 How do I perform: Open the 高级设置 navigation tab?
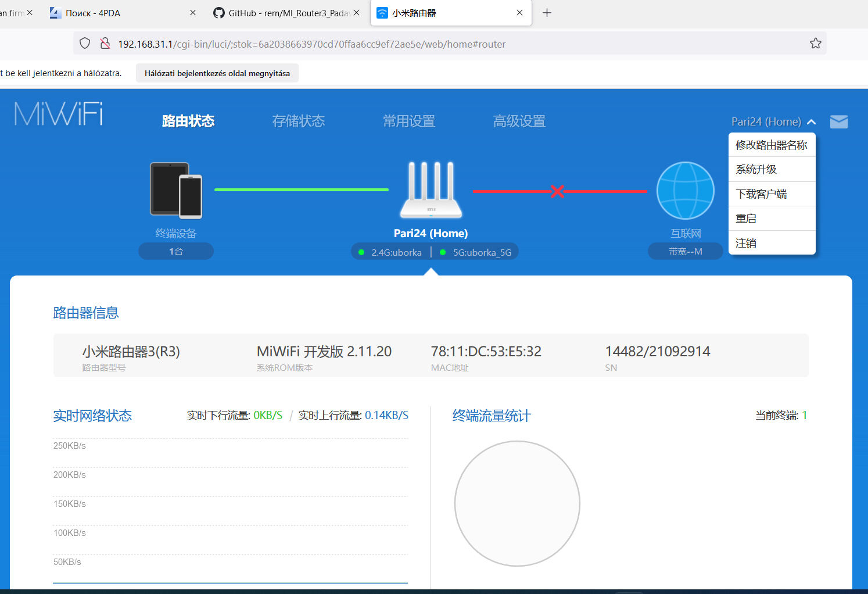click(519, 121)
